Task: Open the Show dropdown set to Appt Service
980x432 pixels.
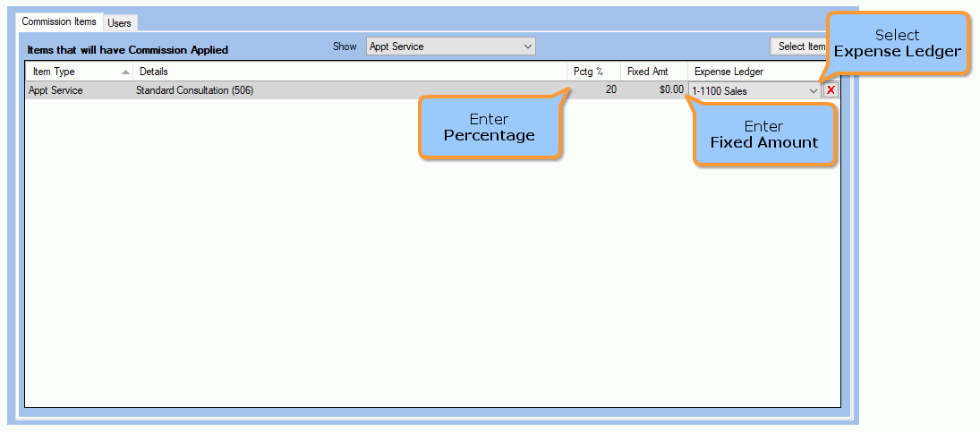Action: [450, 47]
